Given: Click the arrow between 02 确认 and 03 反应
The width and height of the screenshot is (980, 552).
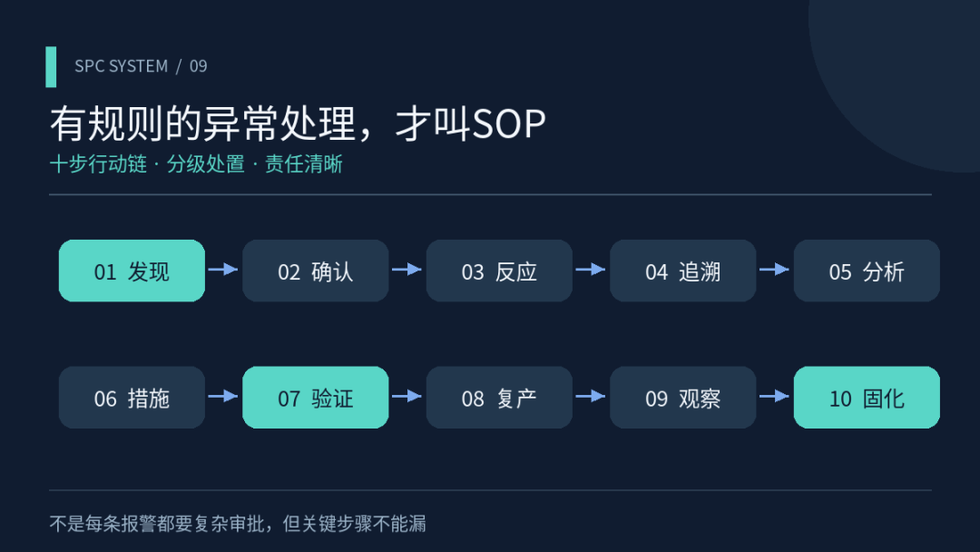Looking at the screenshot, I should [407, 270].
